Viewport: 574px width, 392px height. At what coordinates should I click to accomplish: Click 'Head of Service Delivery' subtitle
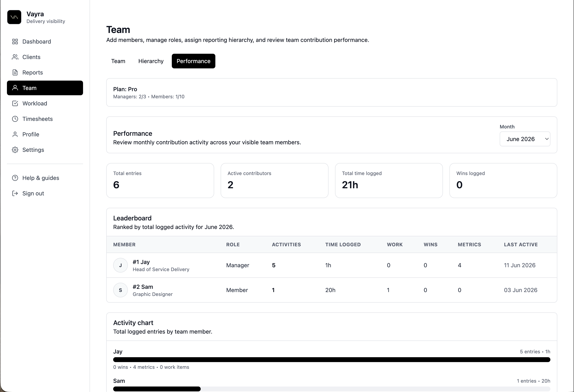(x=161, y=269)
